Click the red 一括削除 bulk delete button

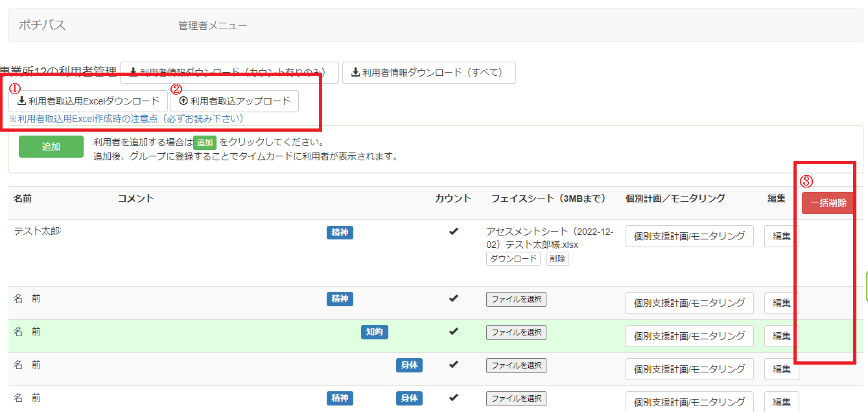tap(828, 202)
